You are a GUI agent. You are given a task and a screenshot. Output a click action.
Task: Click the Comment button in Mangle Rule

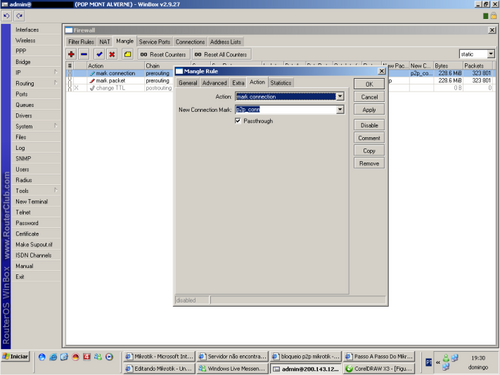tap(369, 138)
